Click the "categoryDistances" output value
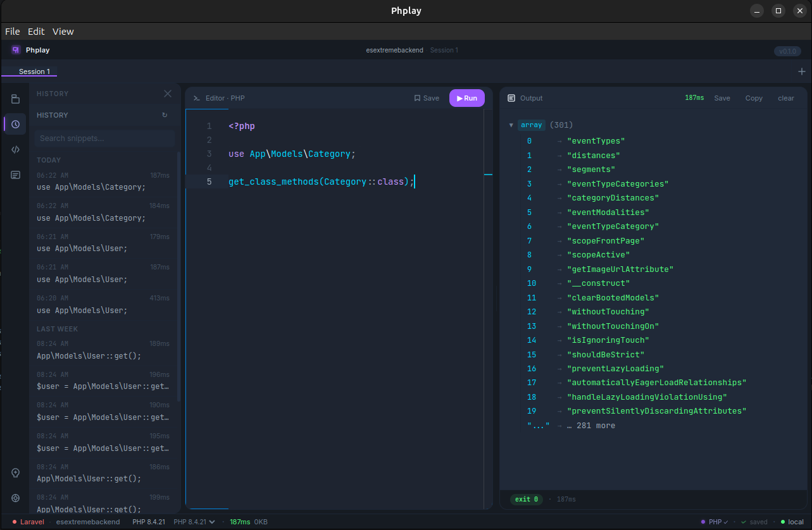The height and width of the screenshot is (530, 812). [x=613, y=198]
